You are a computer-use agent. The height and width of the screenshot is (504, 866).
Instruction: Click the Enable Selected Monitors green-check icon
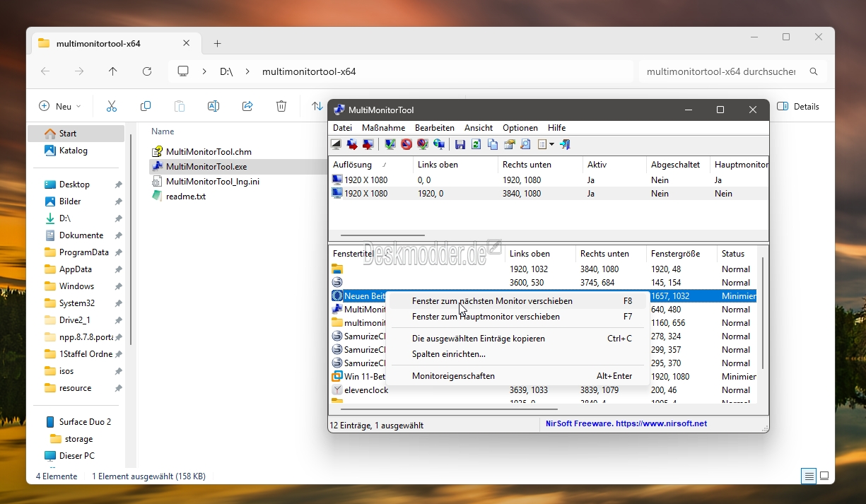(390, 144)
